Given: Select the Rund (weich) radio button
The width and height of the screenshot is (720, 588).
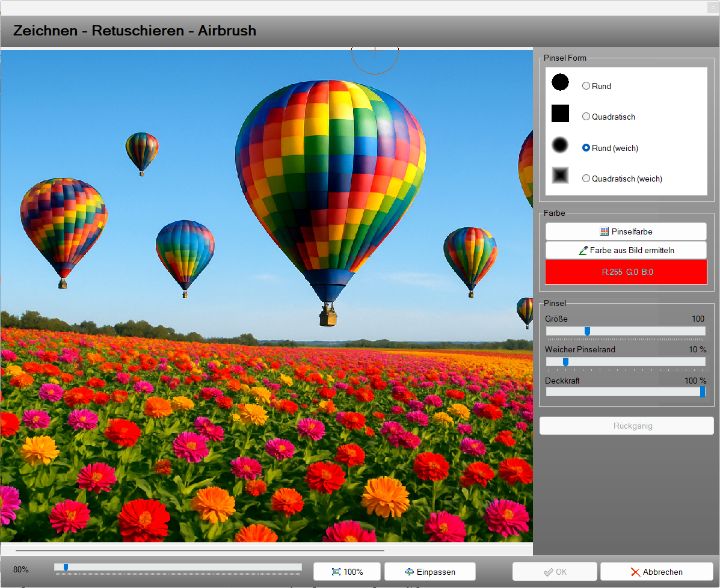Looking at the screenshot, I should (586, 148).
